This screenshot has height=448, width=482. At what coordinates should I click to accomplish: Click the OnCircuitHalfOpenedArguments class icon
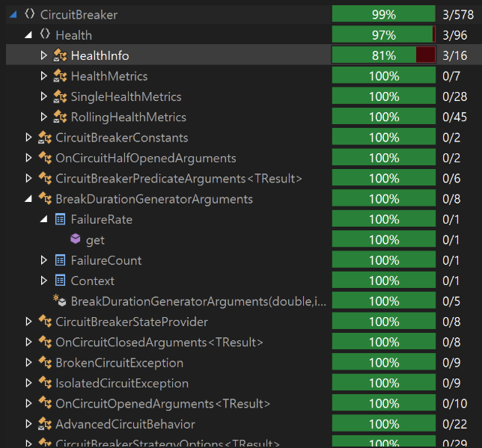tap(45, 158)
